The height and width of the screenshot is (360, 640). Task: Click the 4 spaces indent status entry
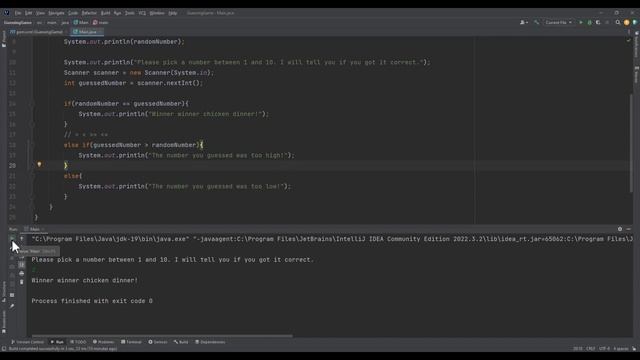pos(621,349)
